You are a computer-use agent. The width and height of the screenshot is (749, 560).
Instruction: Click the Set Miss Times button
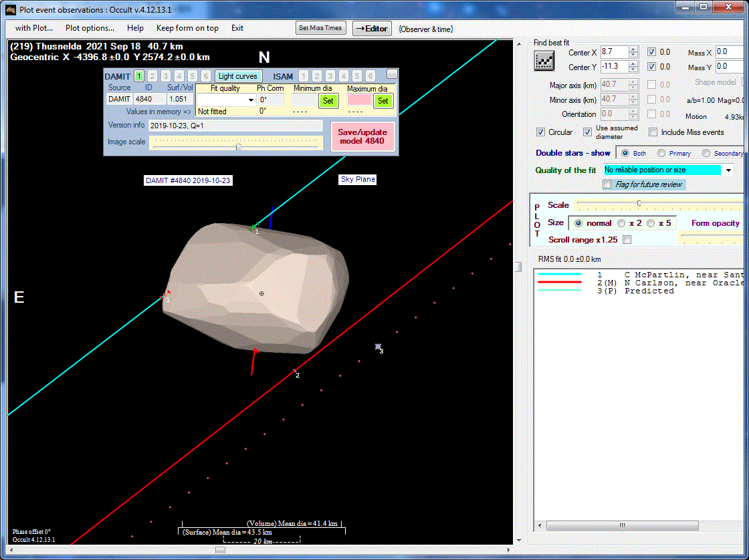(320, 28)
